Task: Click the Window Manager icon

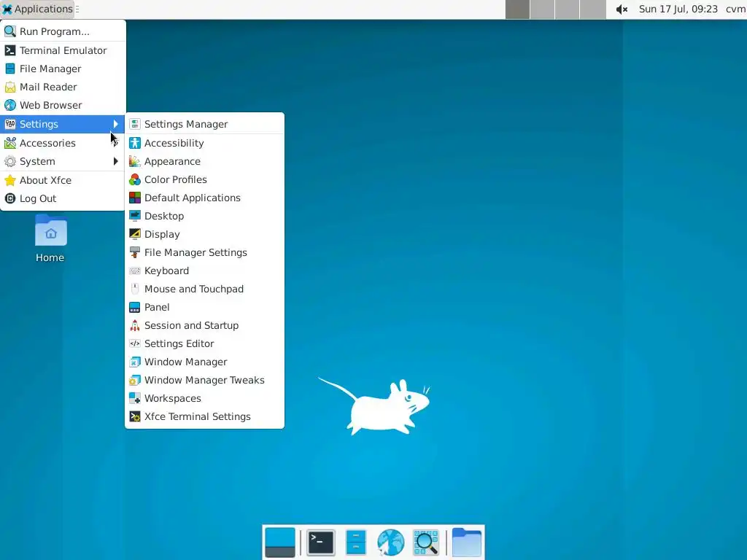Action: (135, 362)
